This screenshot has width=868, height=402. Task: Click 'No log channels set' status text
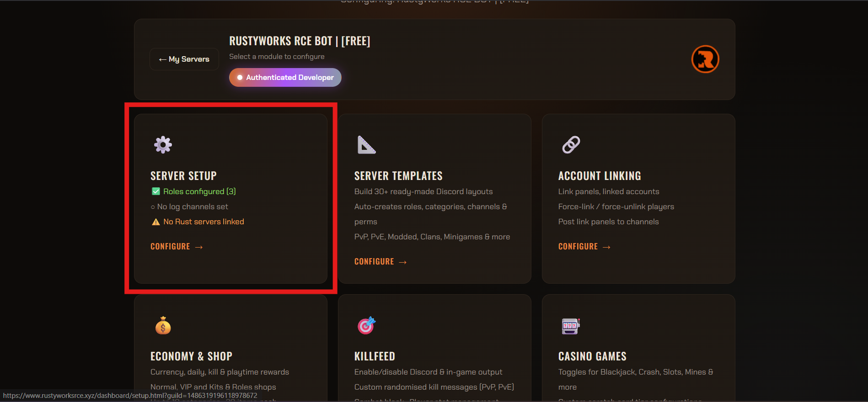(x=193, y=206)
